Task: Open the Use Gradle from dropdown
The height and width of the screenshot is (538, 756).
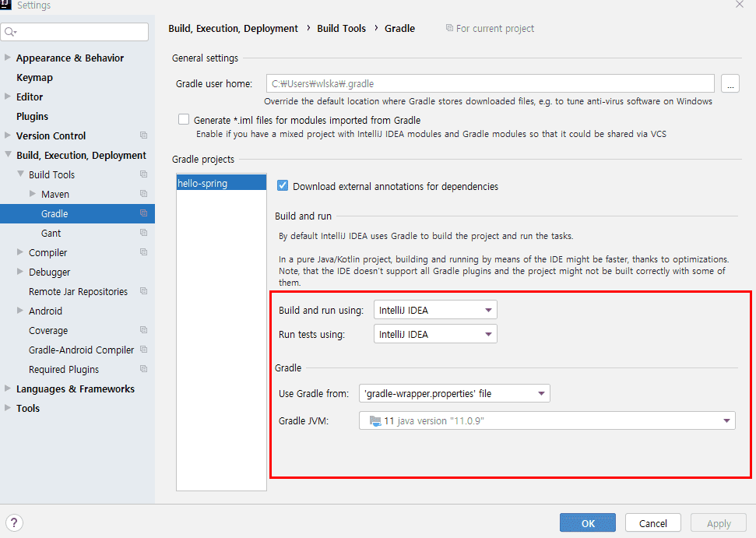Action: tap(454, 393)
